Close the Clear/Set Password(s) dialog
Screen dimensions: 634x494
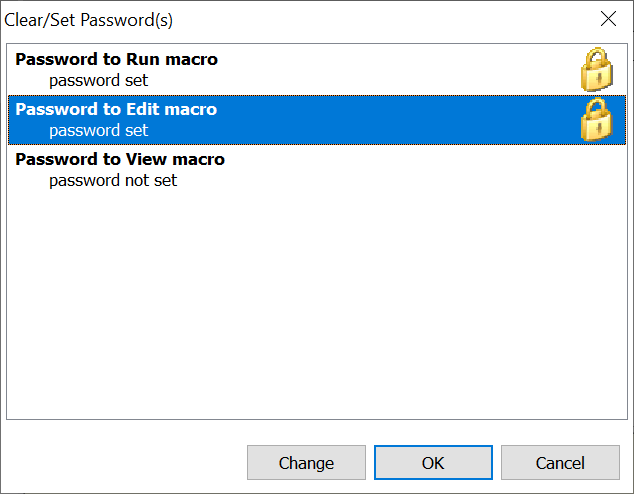[x=608, y=19]
